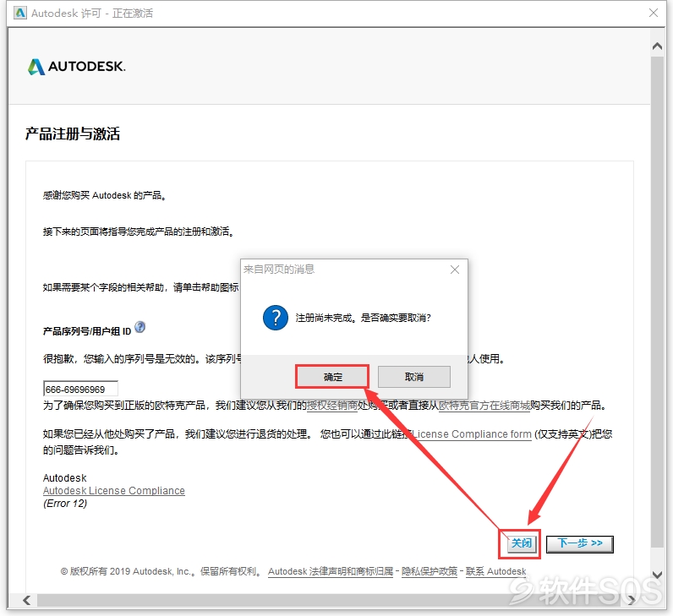Close the 来自网页的消息 dialog
The height and width of the screenshot is (616, 673).
tap(455, 270)
